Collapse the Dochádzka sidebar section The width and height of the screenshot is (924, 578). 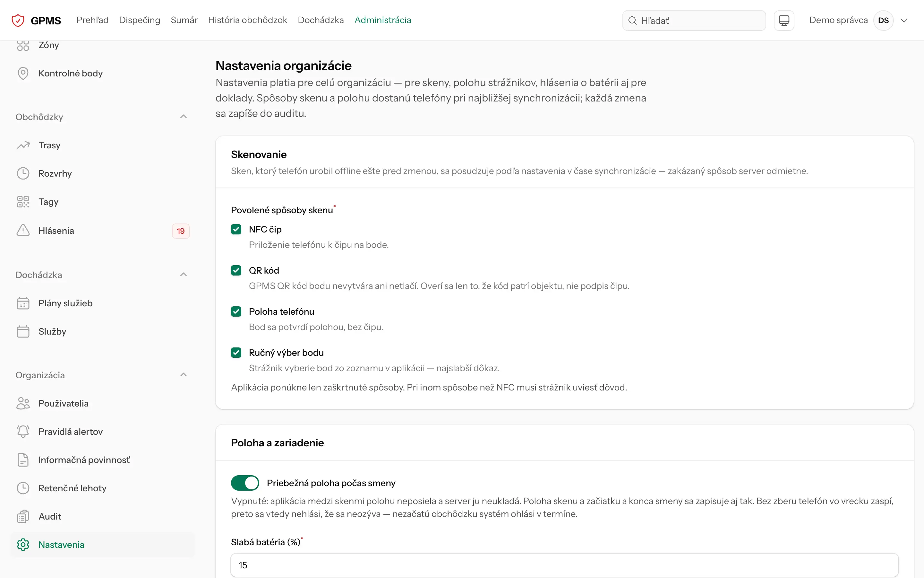tap(183, 275)
